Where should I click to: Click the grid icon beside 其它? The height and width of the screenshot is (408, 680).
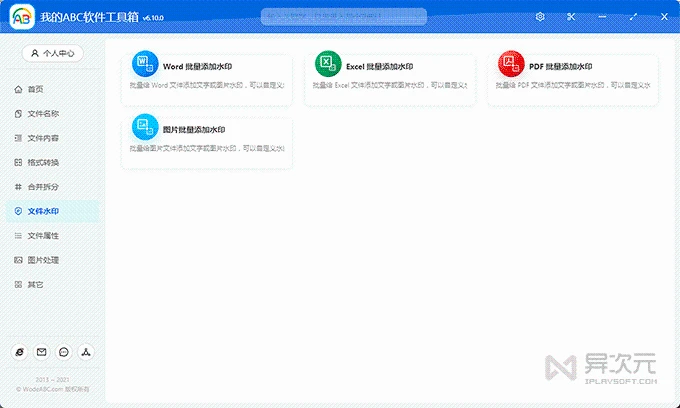pyautogui.click(x=18, y=285)
